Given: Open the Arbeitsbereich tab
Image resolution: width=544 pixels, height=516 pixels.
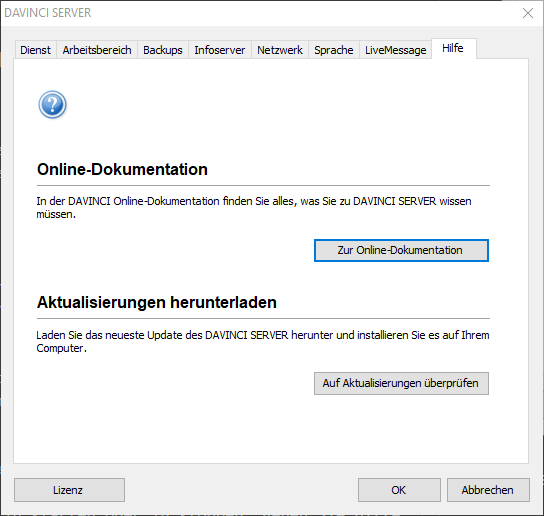Looking at the screenshot, I should pyautogui.click(x=97, y=50).
